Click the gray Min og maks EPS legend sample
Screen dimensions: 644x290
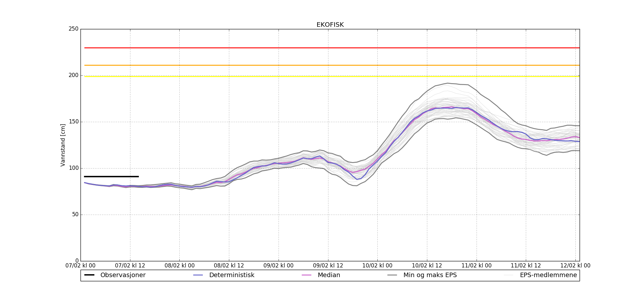pos(392,275)
